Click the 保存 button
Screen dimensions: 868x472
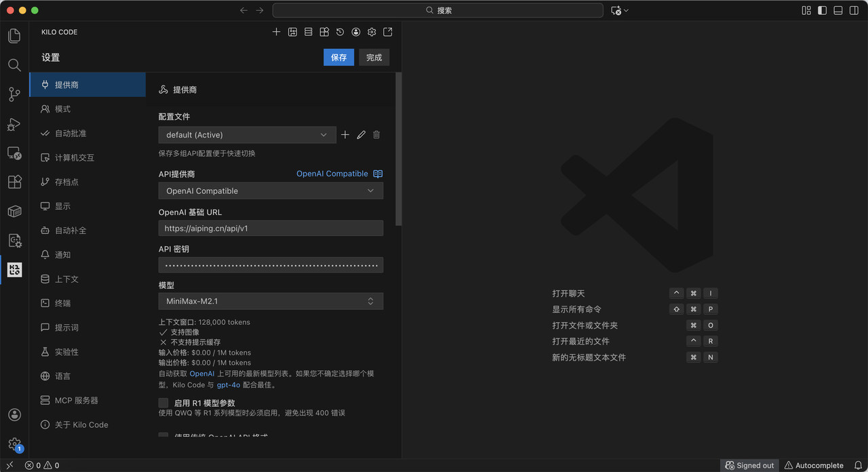point(338,57)
